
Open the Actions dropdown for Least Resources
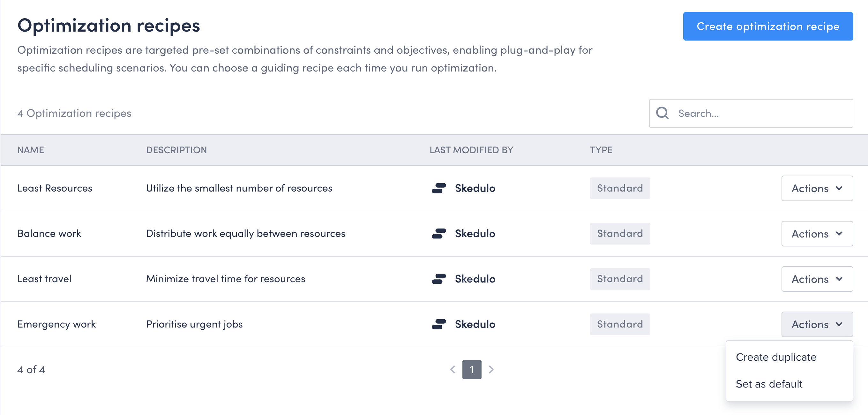[817, 188]
